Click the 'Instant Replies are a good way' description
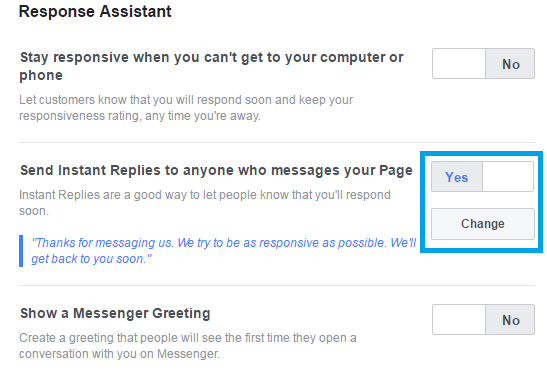The image size is (547, 371). click(205, 203)
